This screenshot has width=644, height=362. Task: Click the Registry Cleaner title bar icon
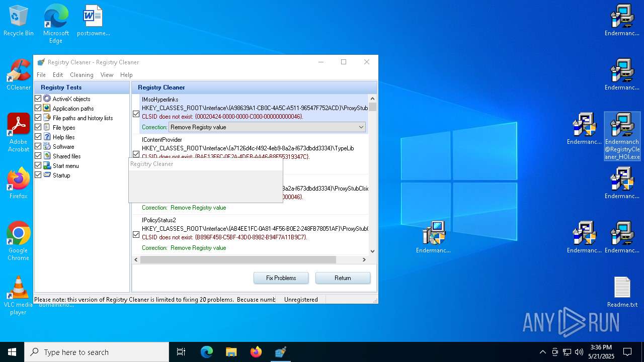41,62
